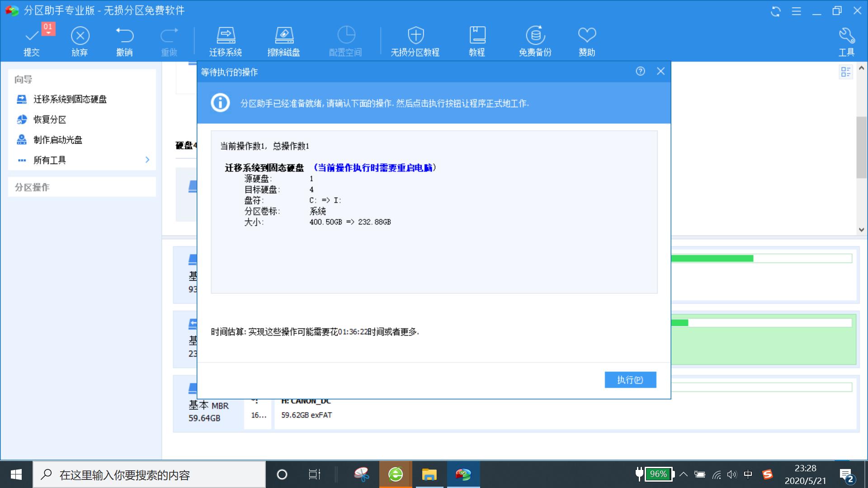Screen dimensions: 868x488
Task: Expand 所有工具 using its chevron
Action: pos(147,160)
